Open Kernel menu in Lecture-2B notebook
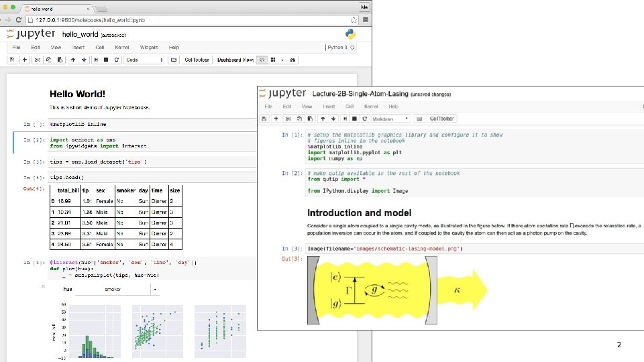Screen dimensions: 644x362 coord(371,107)
